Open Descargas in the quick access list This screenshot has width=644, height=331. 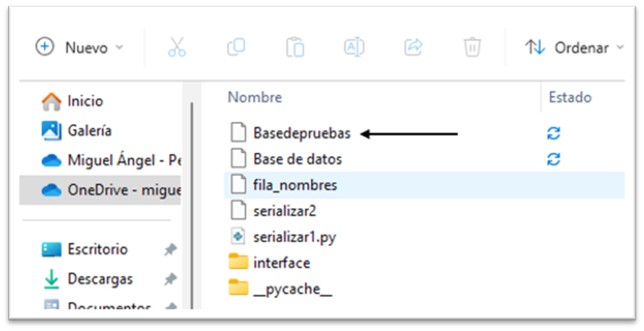coord(99,278)
